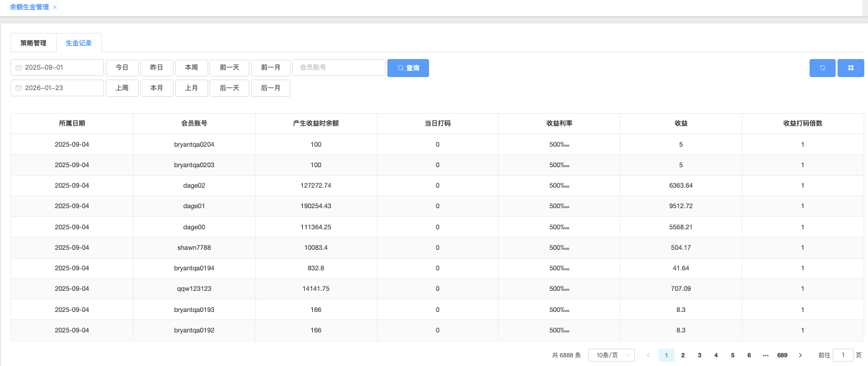
Task: Open the 10条/页 page size dropdown
Action: pos(611,355)
